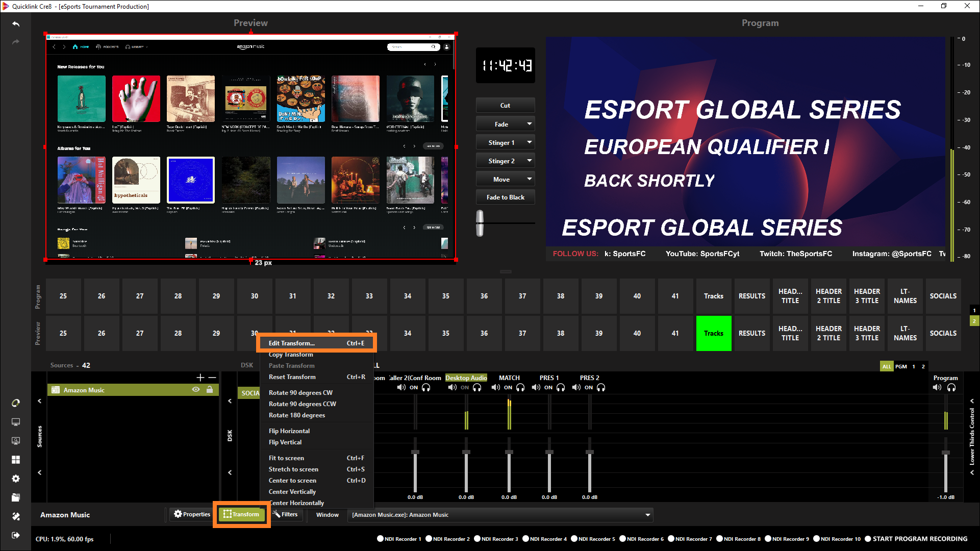This screenshot has height=551, width=980.
Task: Add a new source with the plus icon
Action: (200, 378)
